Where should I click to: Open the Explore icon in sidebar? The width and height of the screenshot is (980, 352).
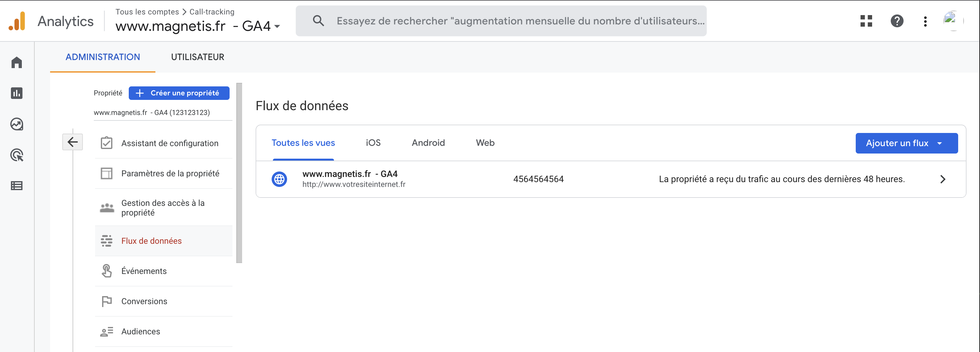[x=17, y=124]
